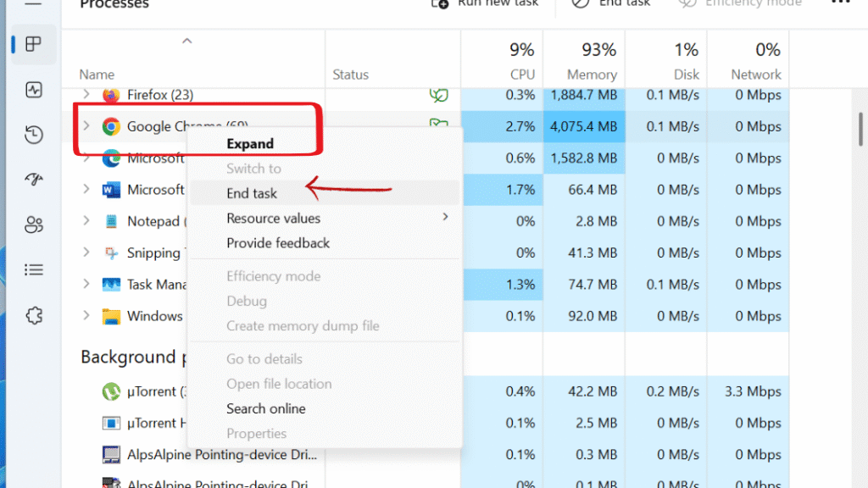Click the AlpsAlpine Pointing-device driver icon at 0.1% CPU
The image size is (868, 488).
(x=111, y=455)
